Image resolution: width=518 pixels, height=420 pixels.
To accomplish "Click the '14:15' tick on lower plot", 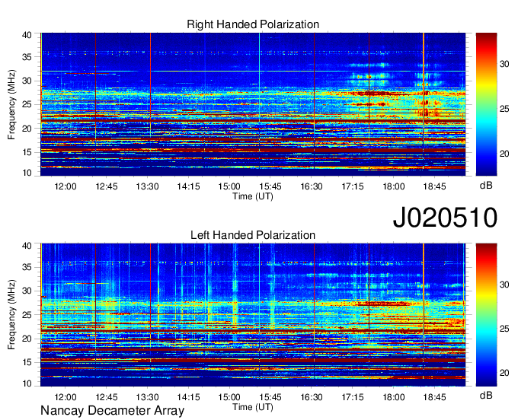I will pos(188,397).
